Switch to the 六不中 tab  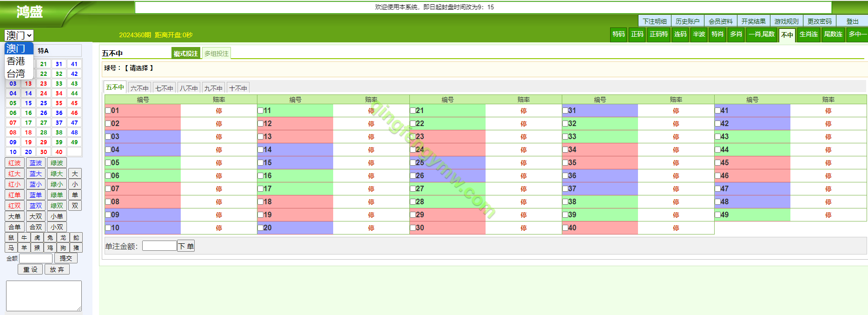pos(139,88)
